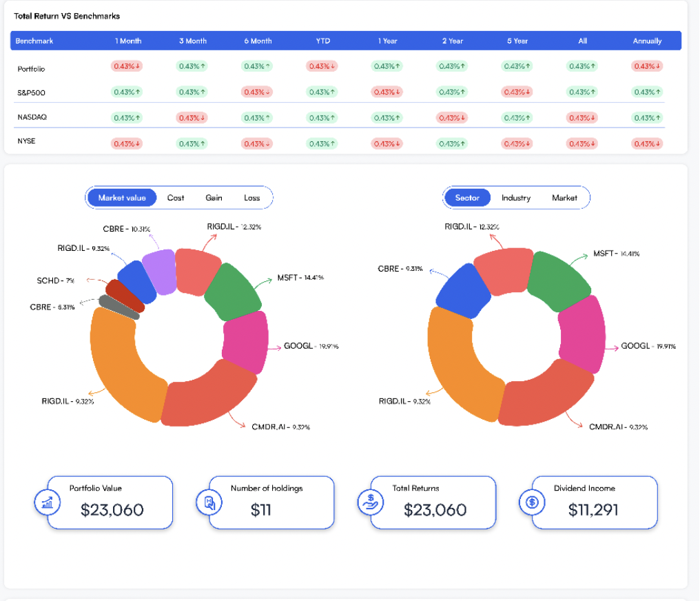Click pink GOOGL segment in left donut
This screenshot has width=700, height=601.
pos(245,342)
